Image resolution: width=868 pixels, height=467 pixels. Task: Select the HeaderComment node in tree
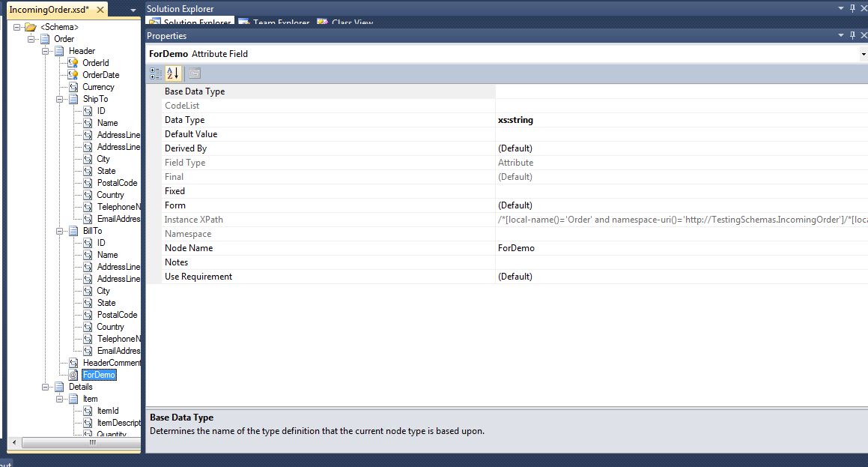pos(112,363)
